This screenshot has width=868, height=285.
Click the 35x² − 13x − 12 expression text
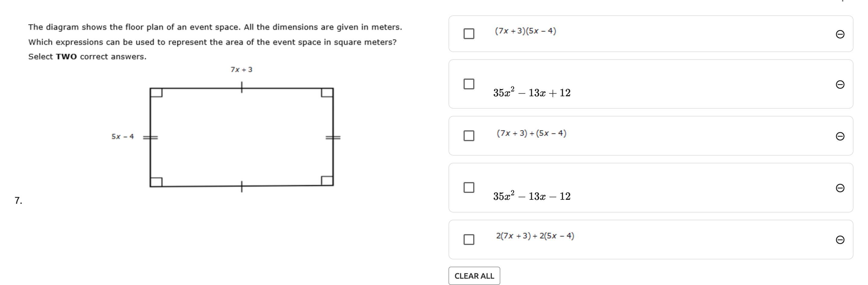click(532, 196)
